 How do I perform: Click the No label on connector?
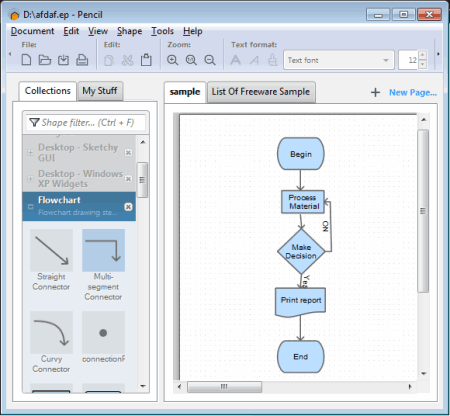point(326,226)
